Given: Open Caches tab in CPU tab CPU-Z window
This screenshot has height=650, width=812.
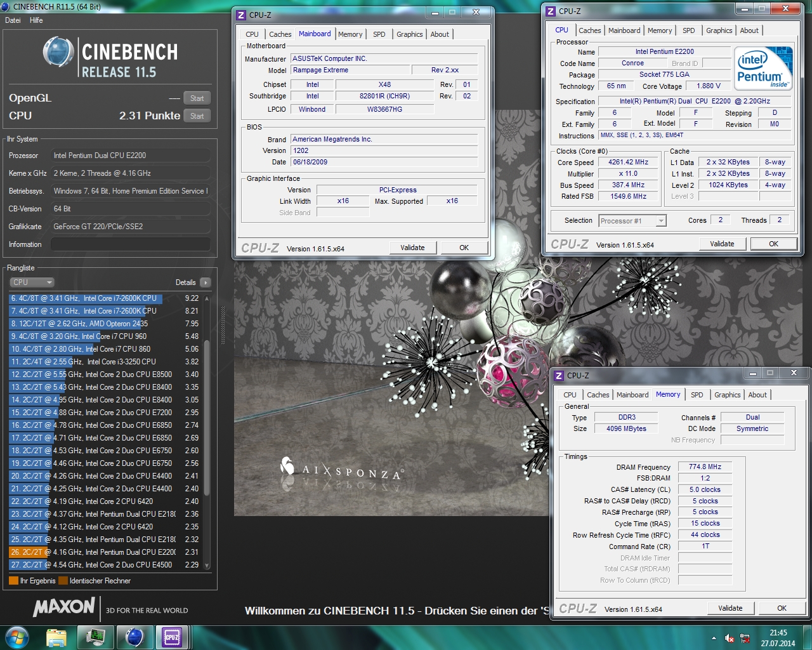Looking at the screenshot, I should pos(589,30).
